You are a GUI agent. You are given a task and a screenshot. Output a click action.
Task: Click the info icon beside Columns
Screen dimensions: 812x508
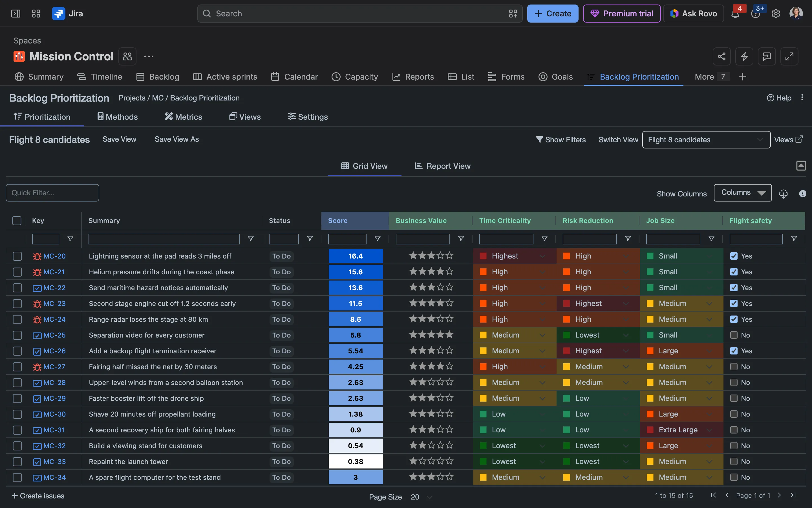(x=803, y=194)
